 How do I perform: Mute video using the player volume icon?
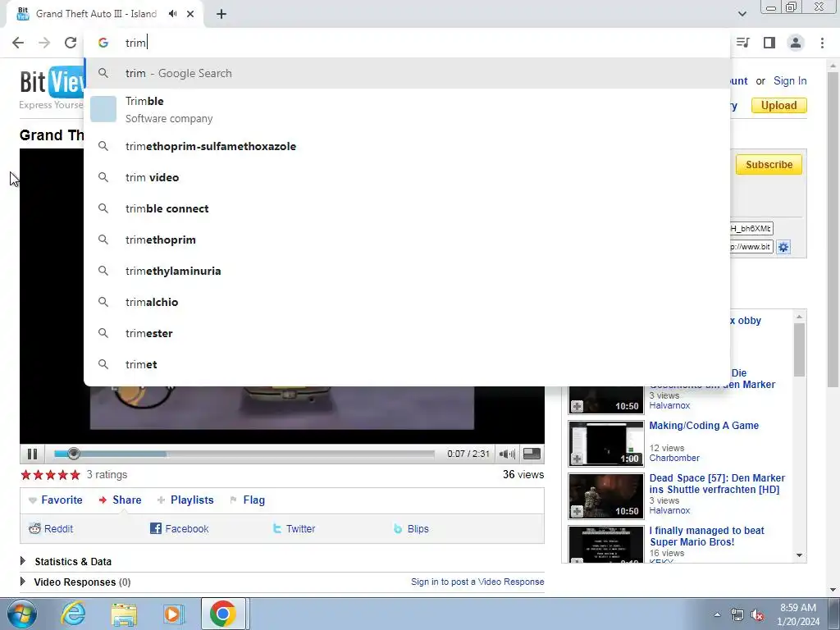(x=507, y=454)
